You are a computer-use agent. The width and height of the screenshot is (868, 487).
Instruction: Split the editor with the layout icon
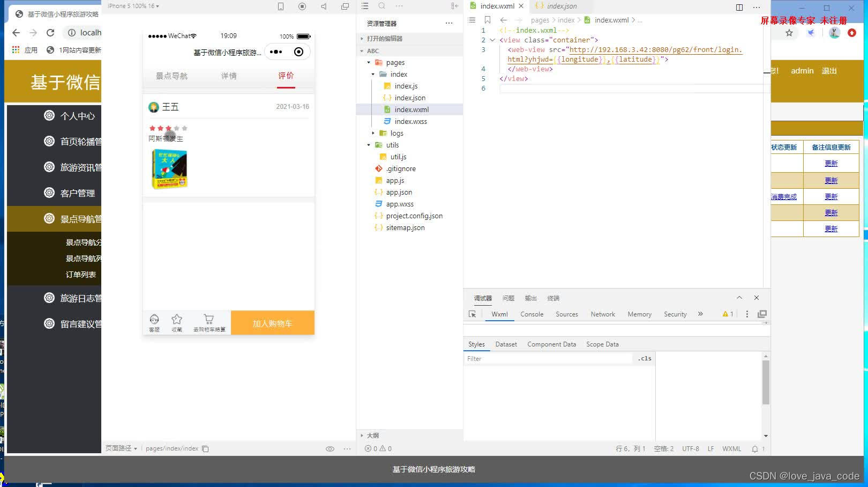tap(739, 7)
